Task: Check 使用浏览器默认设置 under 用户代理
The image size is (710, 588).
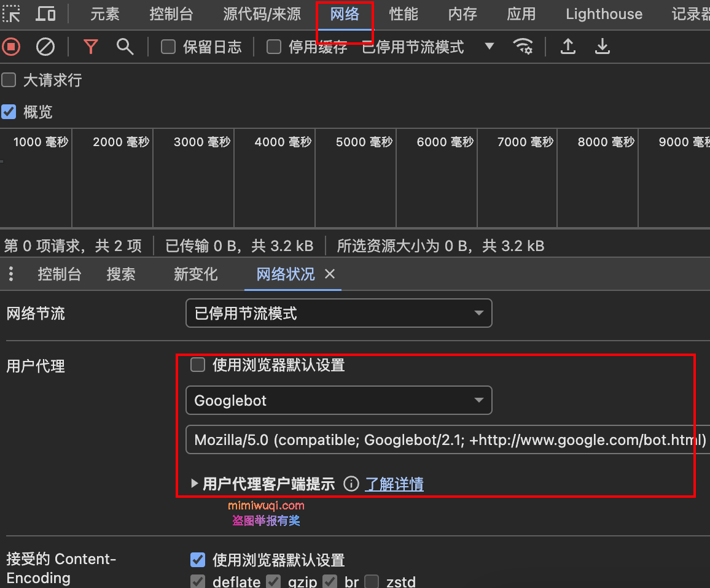Action: [197, 365]
